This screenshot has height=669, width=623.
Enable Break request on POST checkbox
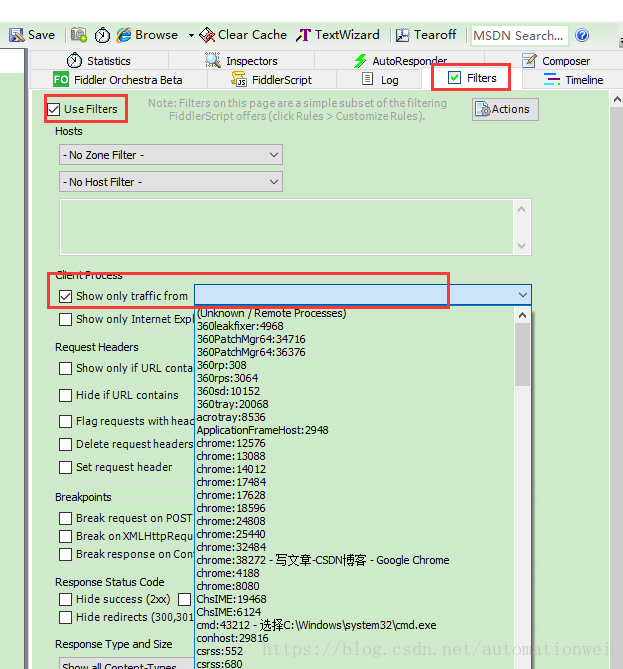point(65,518)
